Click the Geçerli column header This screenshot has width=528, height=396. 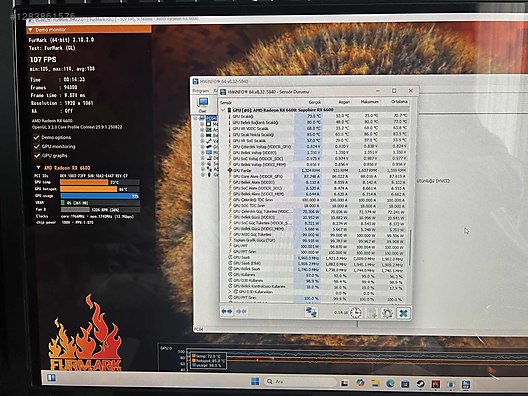click(315, 102)
